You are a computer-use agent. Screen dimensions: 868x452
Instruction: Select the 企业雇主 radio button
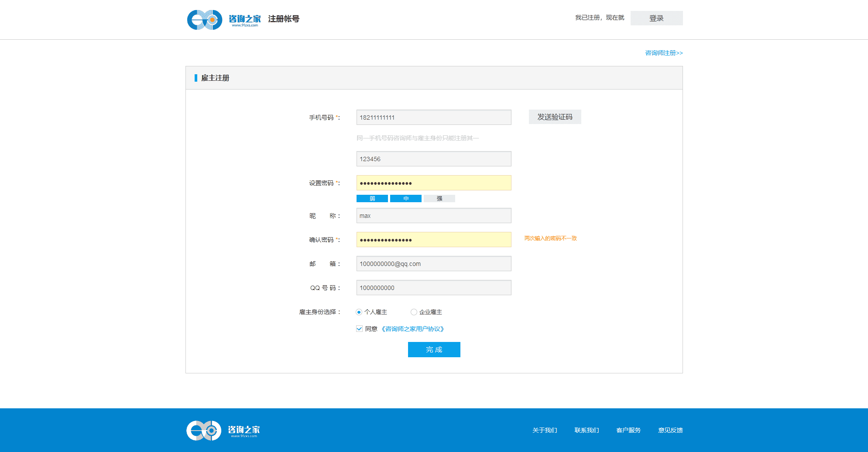pyautogui.click(x=414, y=312)
